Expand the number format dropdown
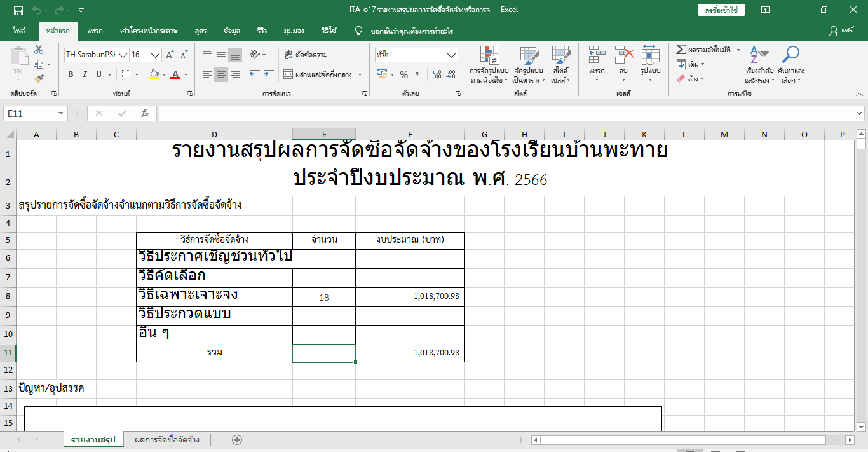This screenshot has height=452, width=868. click(451, 55)
